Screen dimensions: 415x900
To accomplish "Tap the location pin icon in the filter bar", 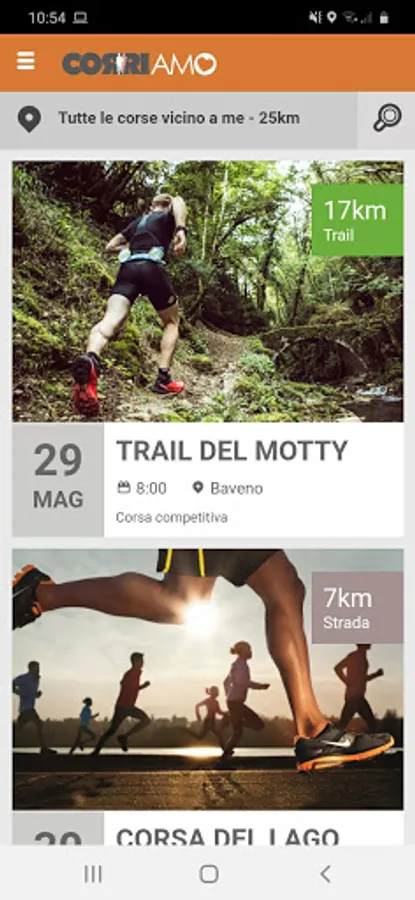I will pyautogui.click(x=29, y=119).
